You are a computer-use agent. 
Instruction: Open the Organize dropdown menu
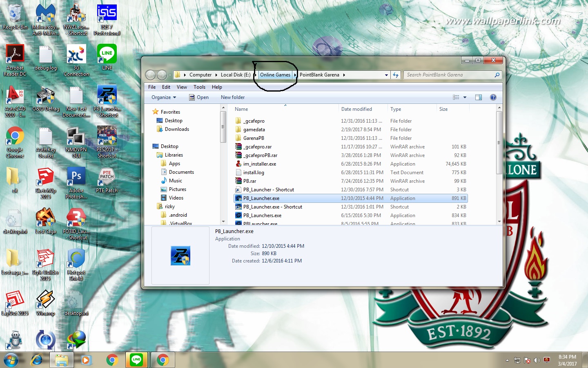click(164, 97)
